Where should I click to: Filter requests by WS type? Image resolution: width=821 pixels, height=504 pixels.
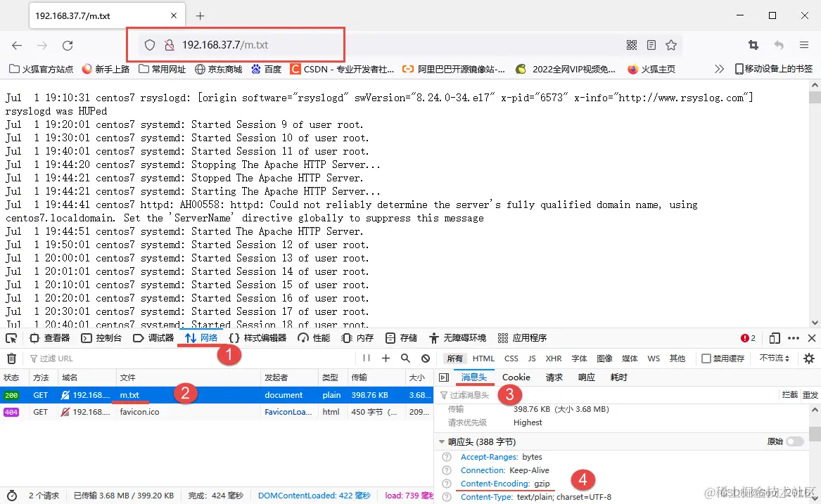(x=654, y=358)
